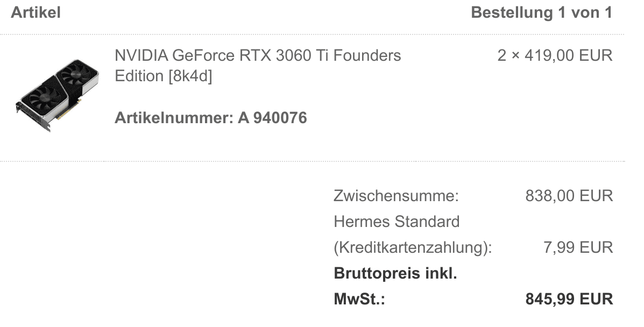Click the graphics card product thumbnail
Screen dimensions: 644x327
pos(58,95)
